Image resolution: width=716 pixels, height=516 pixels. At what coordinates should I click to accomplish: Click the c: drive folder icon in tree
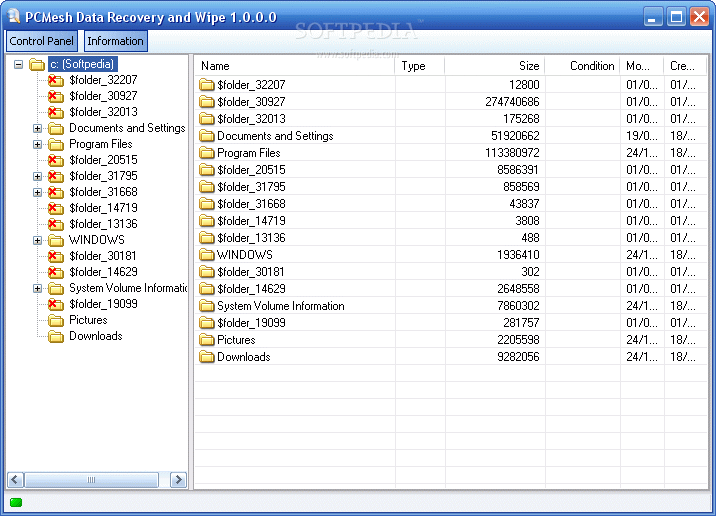pos(37,64)
